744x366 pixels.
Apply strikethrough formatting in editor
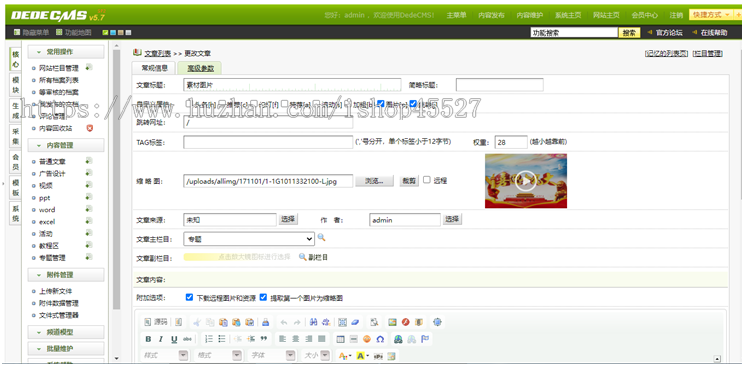tap(187, 339)
